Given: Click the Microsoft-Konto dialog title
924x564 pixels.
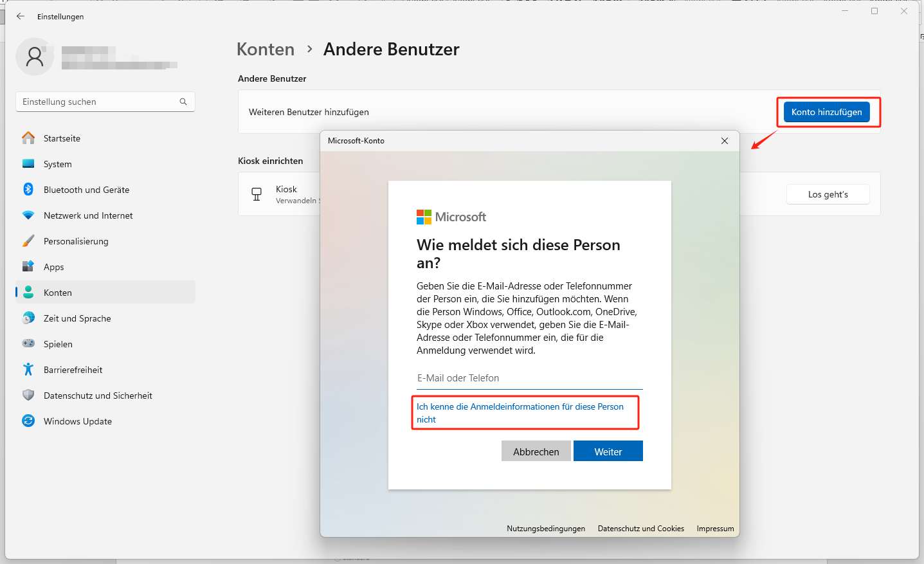Looking at the screenshot, I should [x=356, y=141].
